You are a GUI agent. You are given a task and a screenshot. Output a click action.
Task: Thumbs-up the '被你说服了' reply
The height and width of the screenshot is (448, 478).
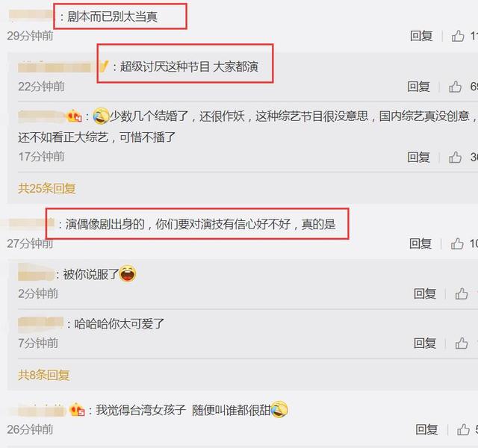[462, 293]
